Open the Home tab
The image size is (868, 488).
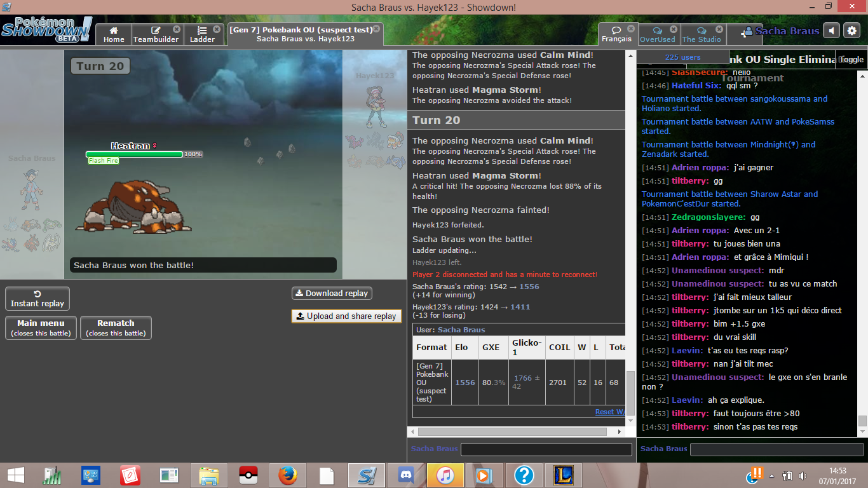point(114,34)
